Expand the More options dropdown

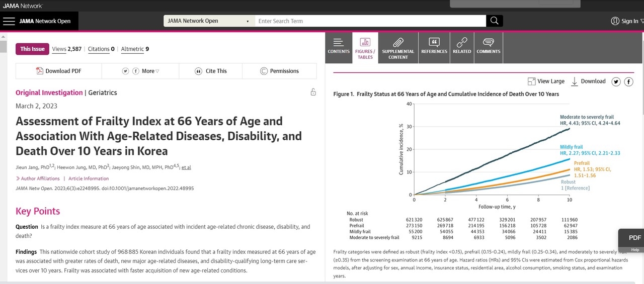pyautogui.click(x=150, y=71)
